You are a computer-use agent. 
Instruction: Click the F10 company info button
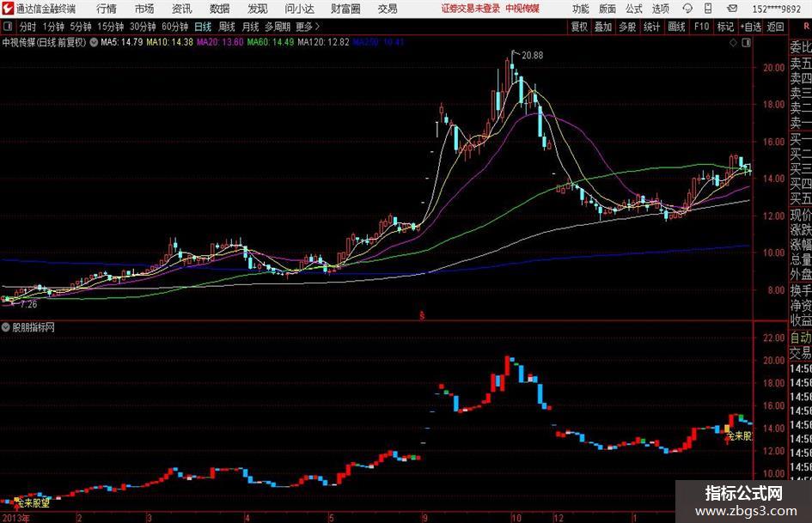(702, 27)
